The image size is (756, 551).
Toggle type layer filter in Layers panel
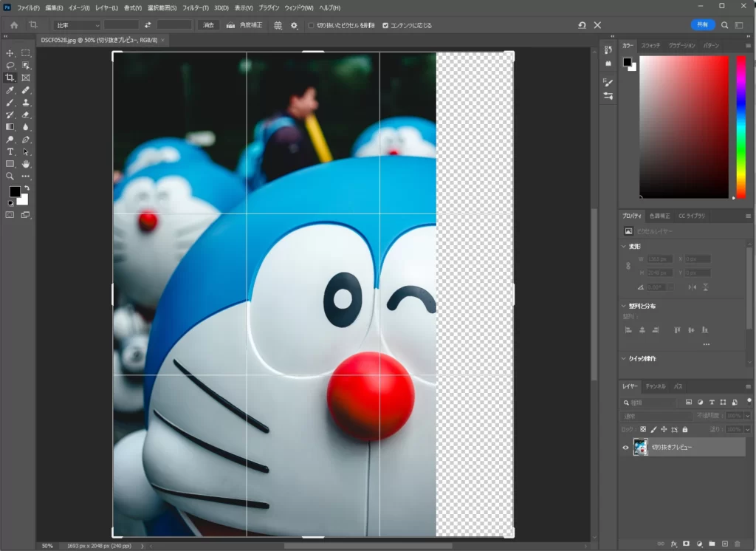click(712, 402)
